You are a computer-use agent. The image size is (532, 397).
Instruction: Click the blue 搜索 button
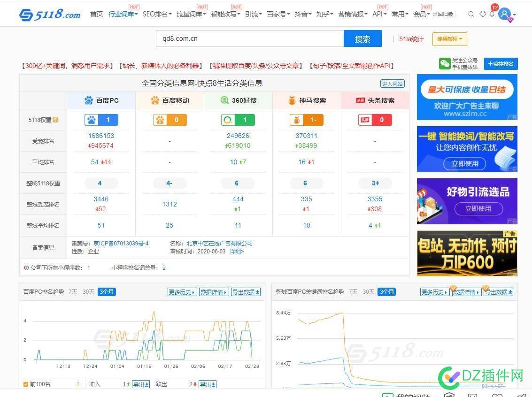coord(362,39)
